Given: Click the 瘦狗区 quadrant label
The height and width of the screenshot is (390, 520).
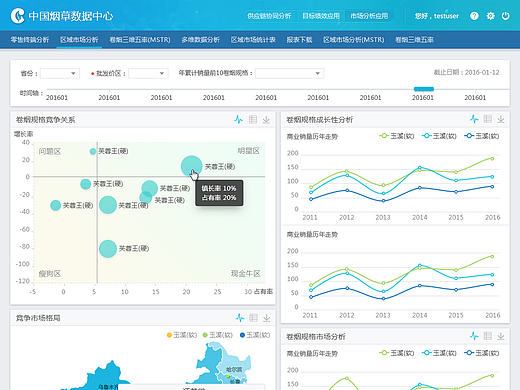Looking at the screenshot, I should pos(50,274).
